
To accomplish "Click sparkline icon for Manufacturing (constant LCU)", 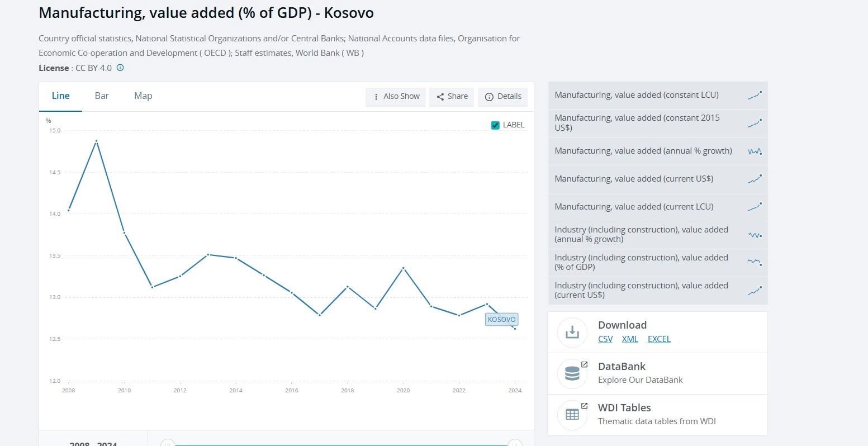I will pos(755,95).
